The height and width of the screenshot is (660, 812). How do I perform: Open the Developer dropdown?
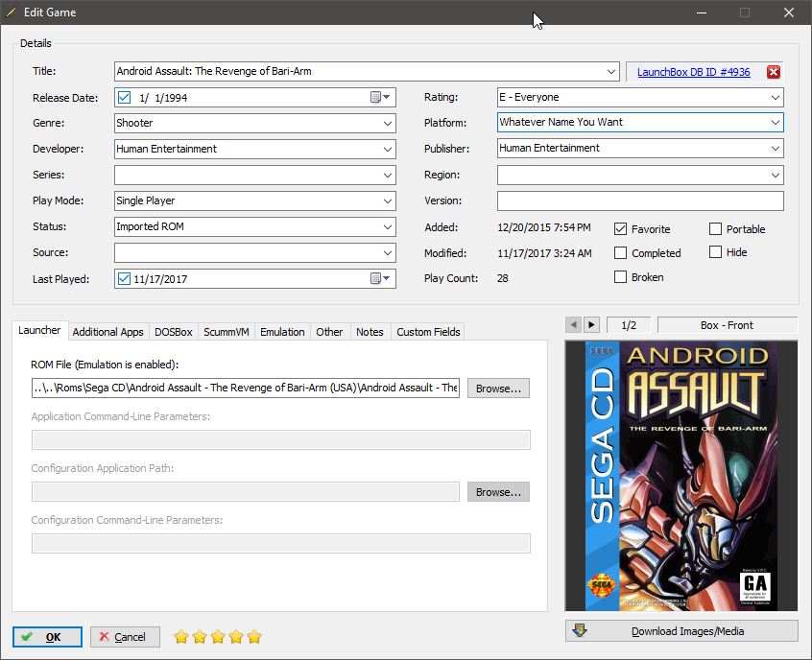click(x=388, y=149)
